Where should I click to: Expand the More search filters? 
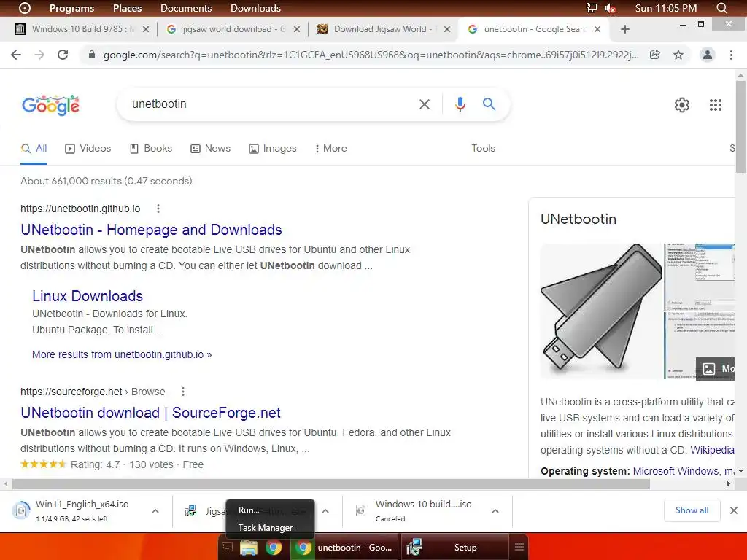click(330, 149)
